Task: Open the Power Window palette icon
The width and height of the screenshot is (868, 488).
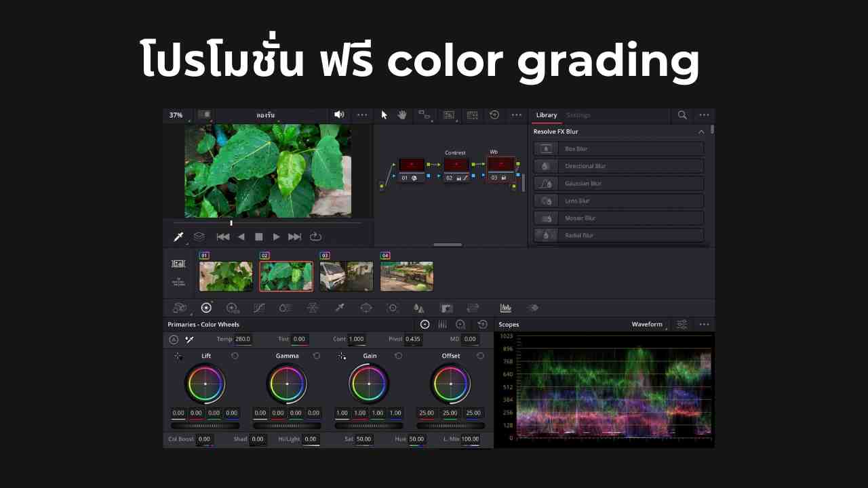Action: pyautogui.click(x=366, y=308)
